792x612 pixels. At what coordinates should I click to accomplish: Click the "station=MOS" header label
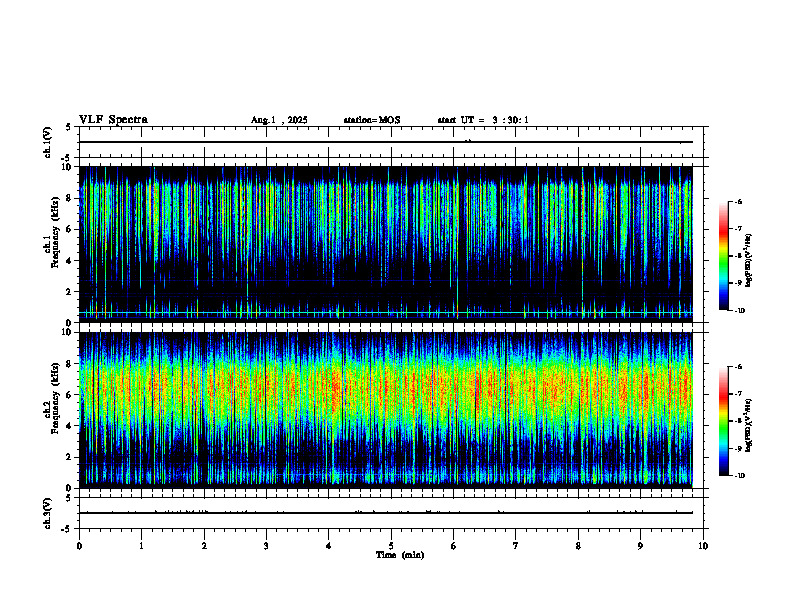372,120
